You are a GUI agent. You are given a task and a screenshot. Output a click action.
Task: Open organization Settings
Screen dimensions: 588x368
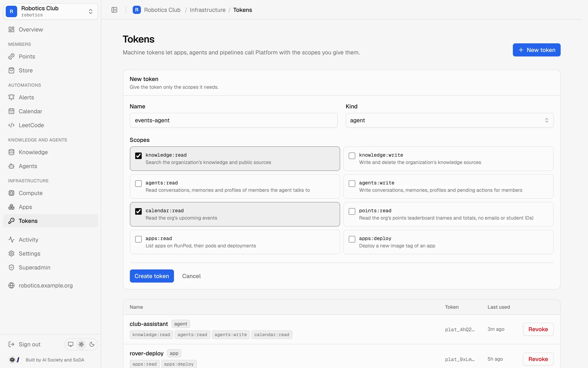[51, 254]
